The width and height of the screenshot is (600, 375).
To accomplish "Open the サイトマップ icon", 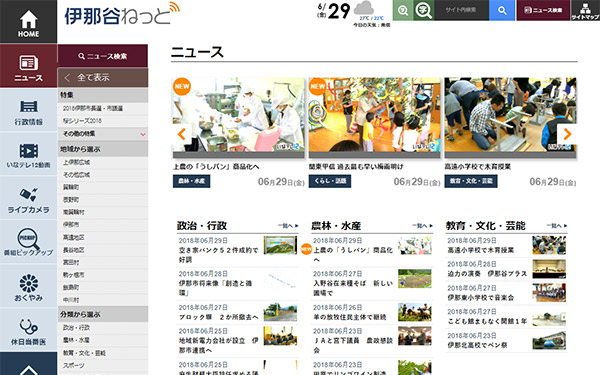I will pyautogui.click(x=585, y=10).
